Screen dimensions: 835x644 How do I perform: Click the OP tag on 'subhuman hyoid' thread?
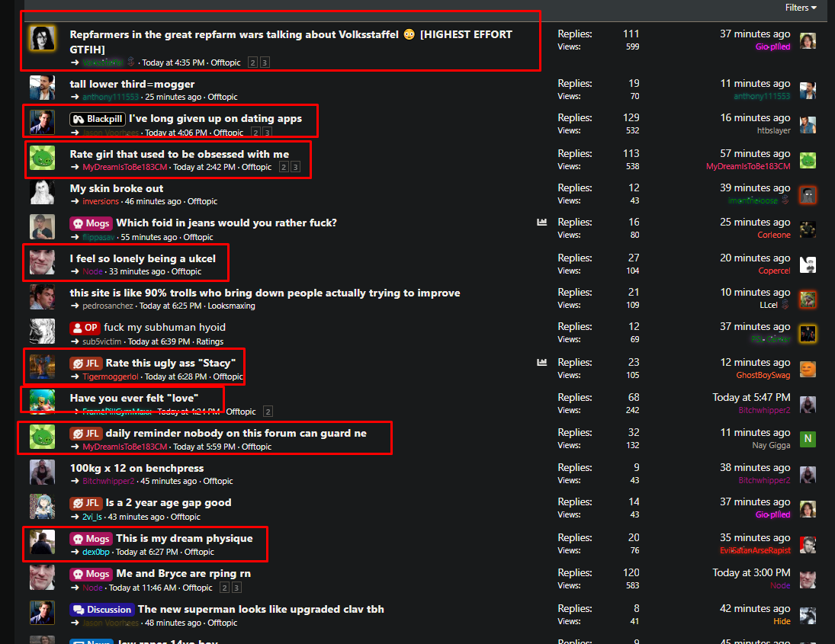85,328
